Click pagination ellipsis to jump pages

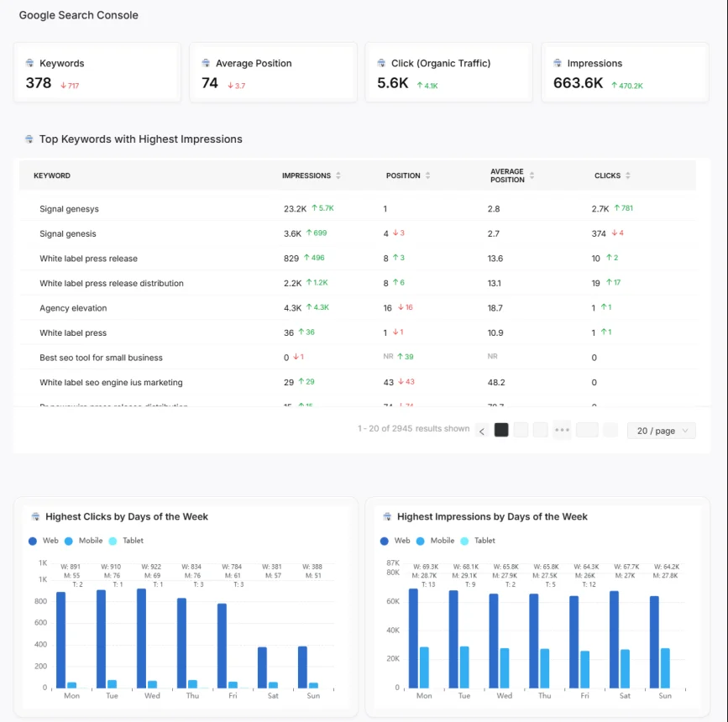562,430
